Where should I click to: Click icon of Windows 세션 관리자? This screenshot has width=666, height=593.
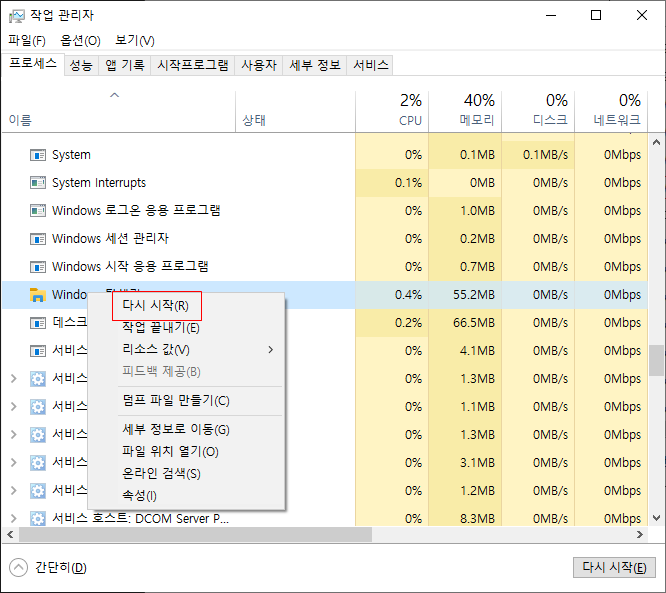point(38,239)
